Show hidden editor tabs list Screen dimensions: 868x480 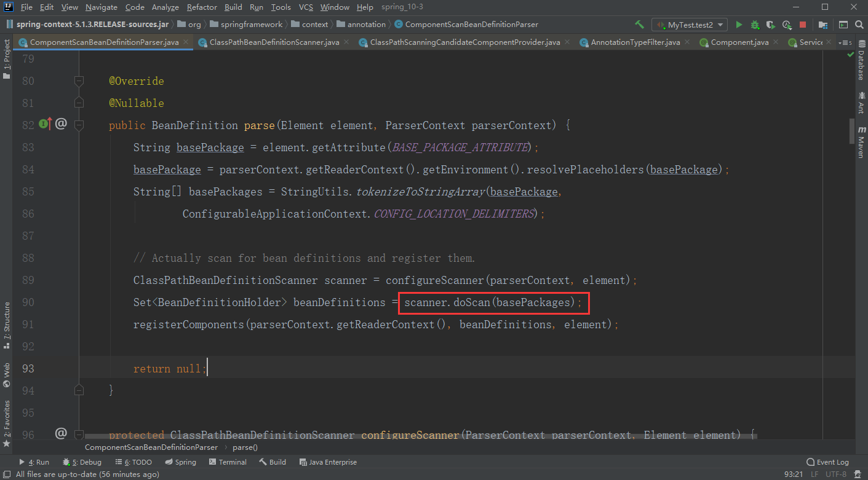coord(845,42)
